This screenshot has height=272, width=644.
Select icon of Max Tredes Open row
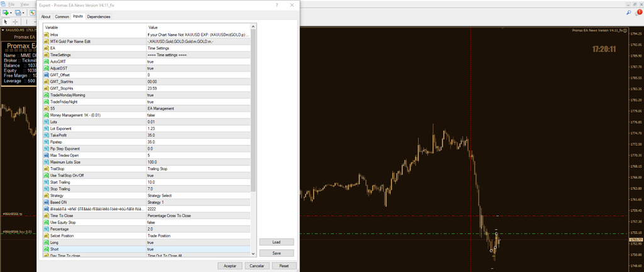pos(47,155)
